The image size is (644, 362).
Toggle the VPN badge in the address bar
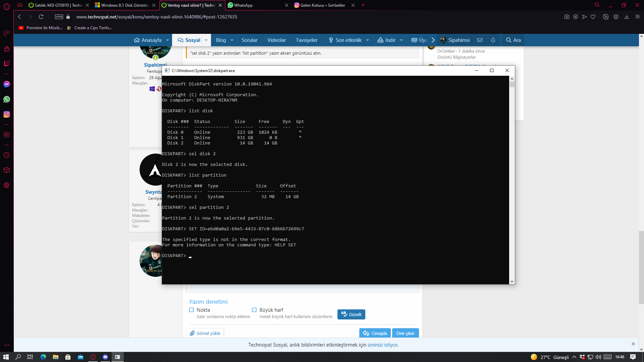(59, 17)
